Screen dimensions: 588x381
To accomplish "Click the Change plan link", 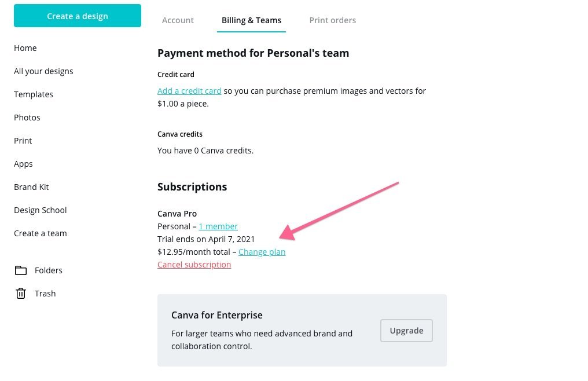I will coord(262,252).
